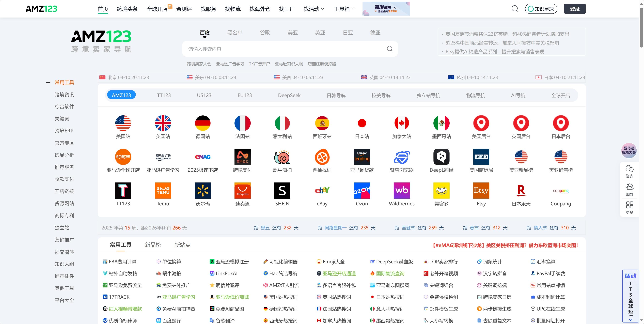Screen dimensions: 644x324
Task: Open the 高潜城市 banner thumbnail in header
Action: (x=386, y=9)
